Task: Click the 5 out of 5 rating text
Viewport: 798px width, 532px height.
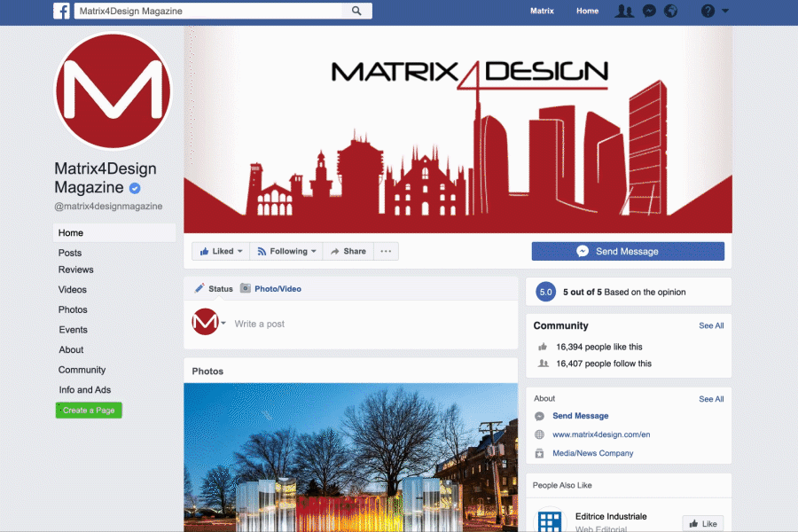Action: pyautogui.click(x=624, y=292)
